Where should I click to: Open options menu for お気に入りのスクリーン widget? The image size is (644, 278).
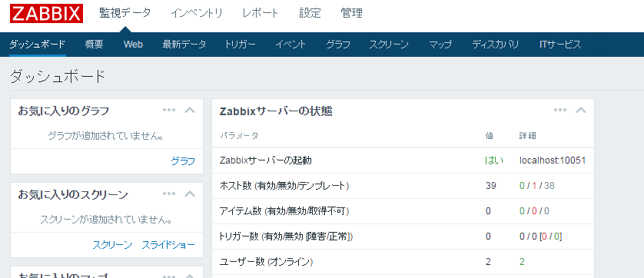pyautogui.click(x=169, y=194)
